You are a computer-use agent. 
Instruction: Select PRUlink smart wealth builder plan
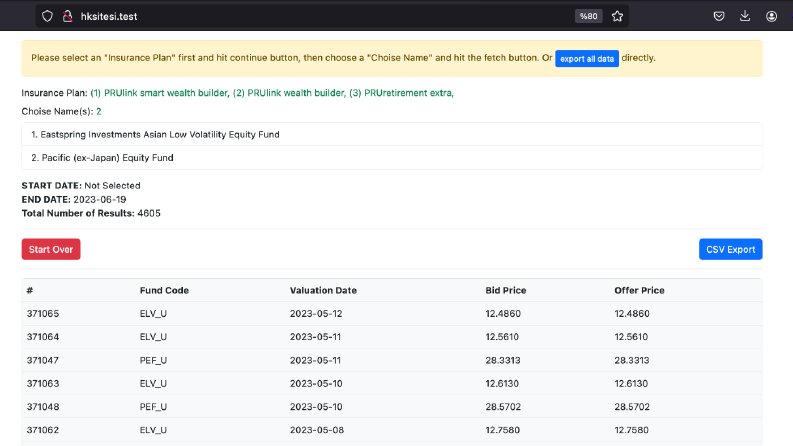pos(160,93)
